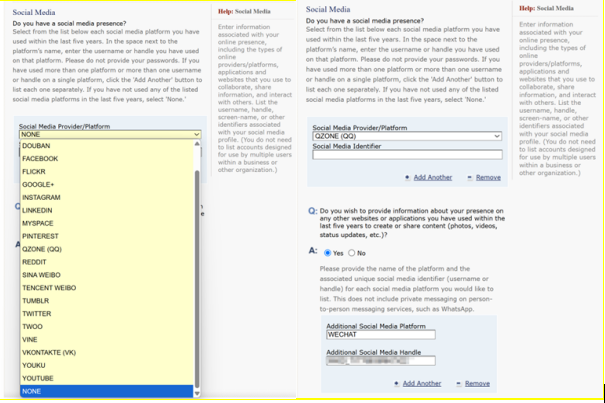This screenshot has width=605, height=403.
Task: Click the highlighted NONE option in list
Action: tap(107, 391)
